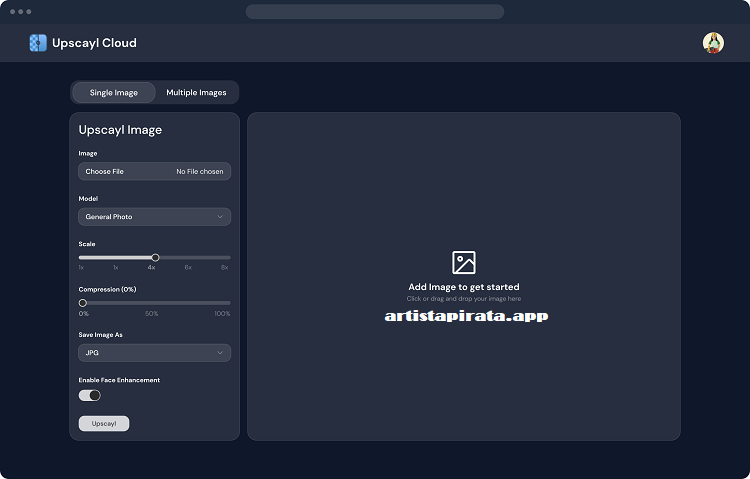The height and width of the screenshot is (479, 750).
Task: Switch to the Single Image tab
Action: pyautogui.click(x=114, y=92)
